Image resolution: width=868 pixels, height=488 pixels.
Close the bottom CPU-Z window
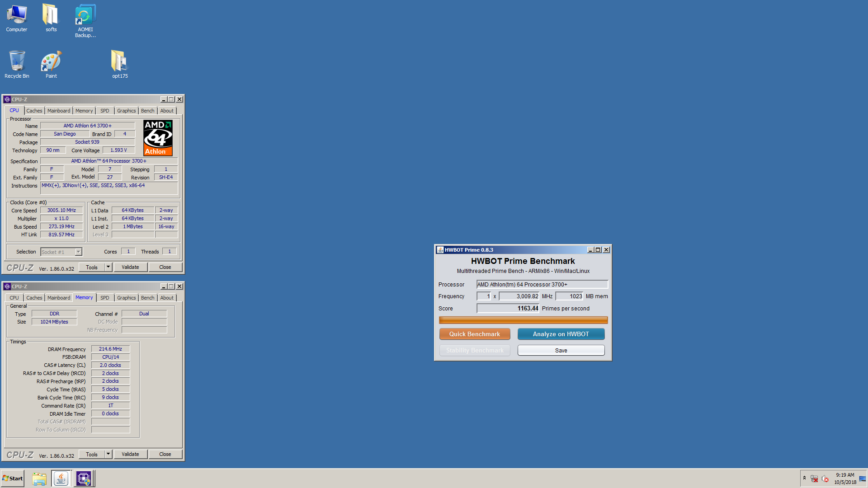(x=179, y=286)
